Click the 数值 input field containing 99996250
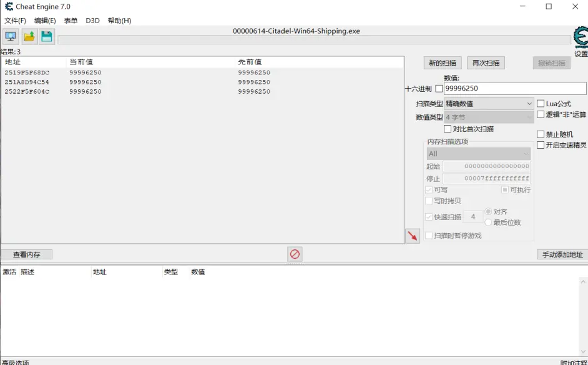 click(x=514, y=89)
